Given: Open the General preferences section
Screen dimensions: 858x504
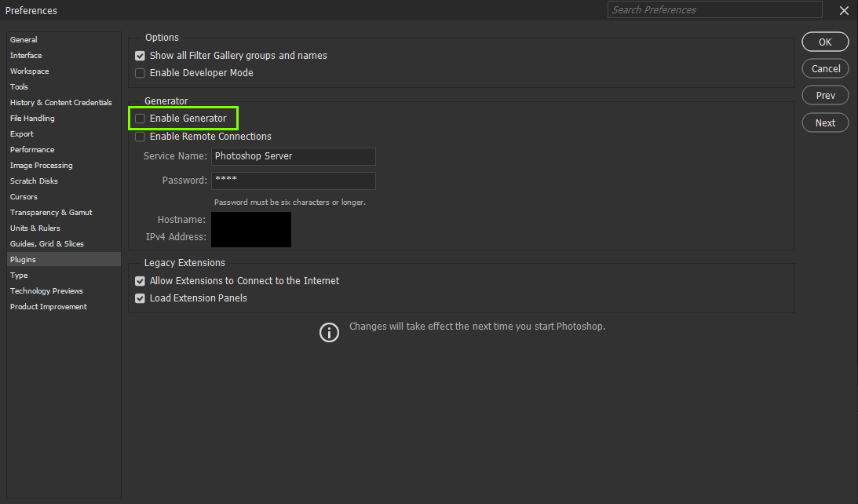Looking at the screenshot, I should [24, 39].
